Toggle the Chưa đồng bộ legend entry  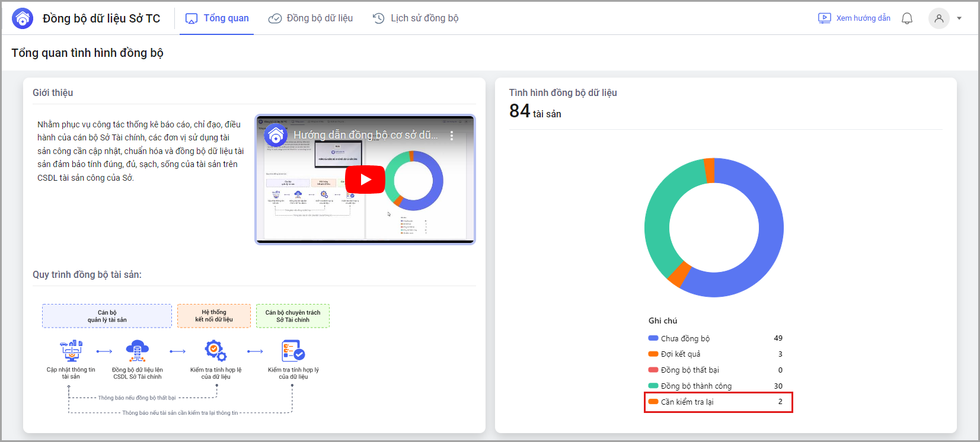click(x=685, y=338)
